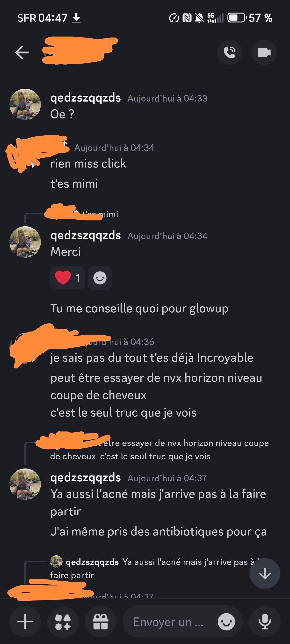The width and height of the screenshot is (290, 644).
Task: Tap the microphone voice message button
Action: pyautogui.click(x=265, y=621)
